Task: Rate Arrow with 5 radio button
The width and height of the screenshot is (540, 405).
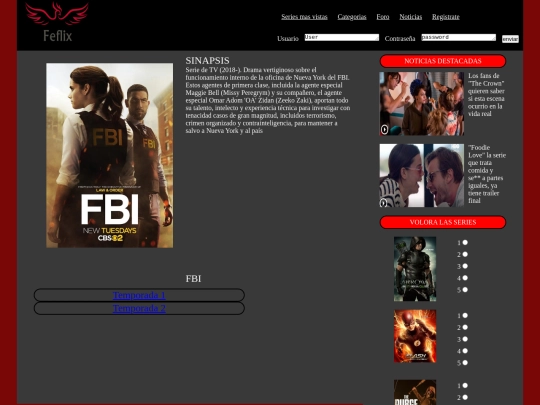Action: (x=465, y=290)
